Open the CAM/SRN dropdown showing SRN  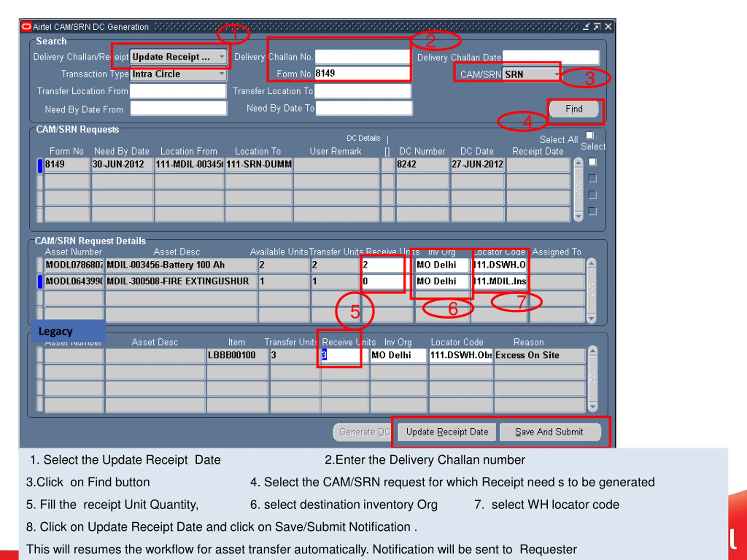[x=556, y=74]
